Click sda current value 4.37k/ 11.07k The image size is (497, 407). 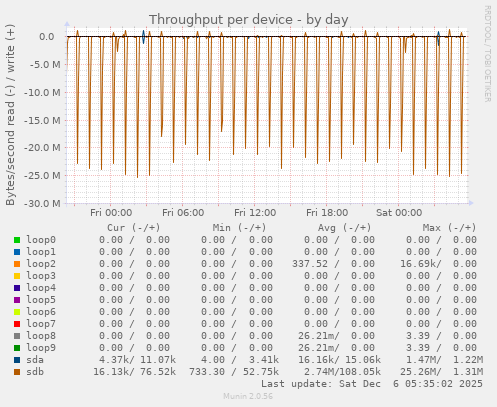[137, 360]
